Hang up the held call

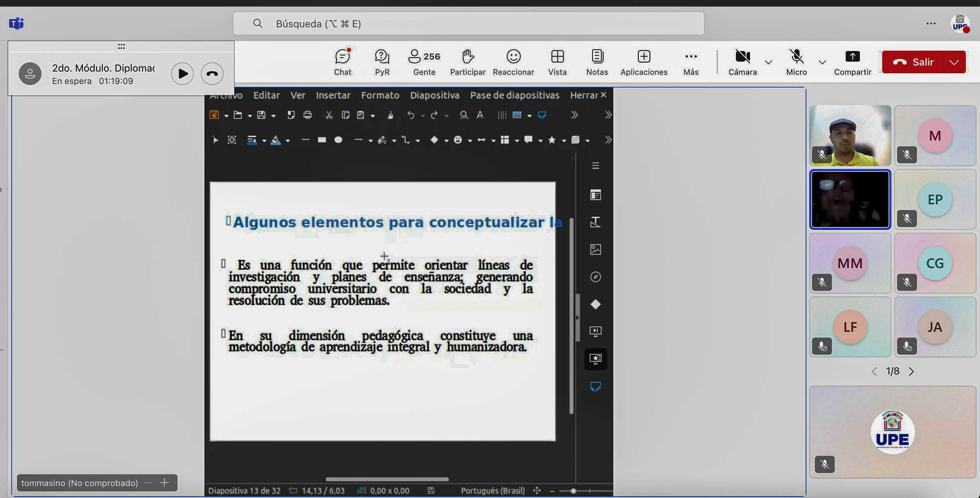point(212,73)
